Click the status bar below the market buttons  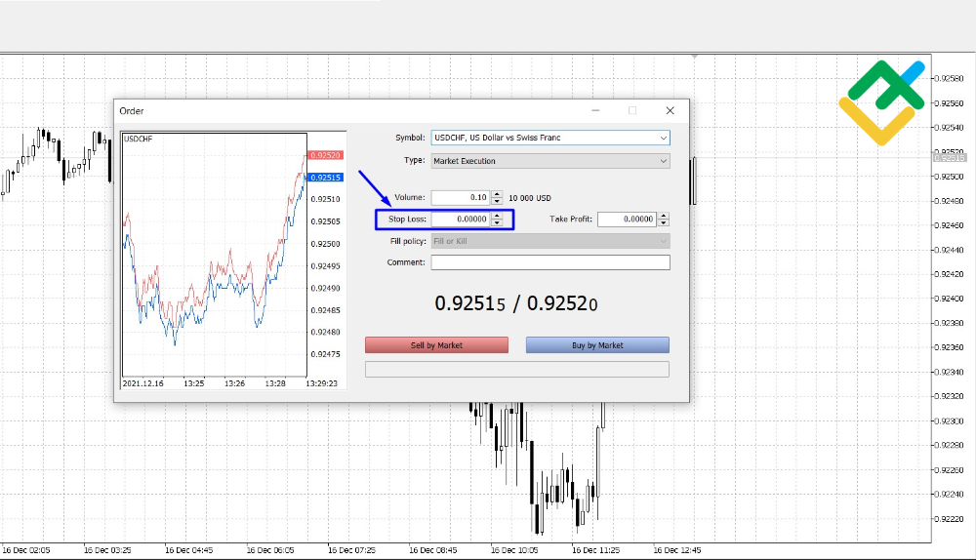517,370
